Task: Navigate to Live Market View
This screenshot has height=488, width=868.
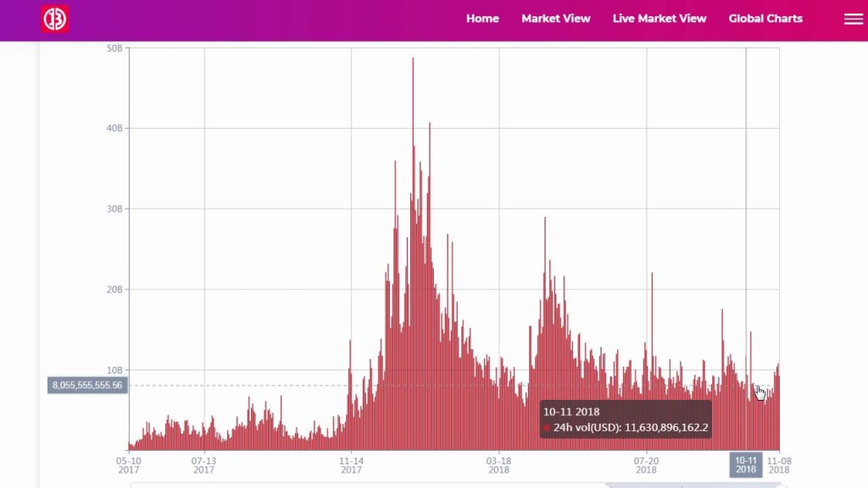Action: click(659, 19)
